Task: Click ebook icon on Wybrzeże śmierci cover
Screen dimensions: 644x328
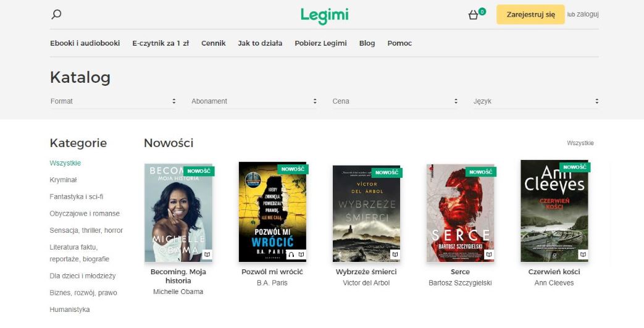Action: click(395, 254)
